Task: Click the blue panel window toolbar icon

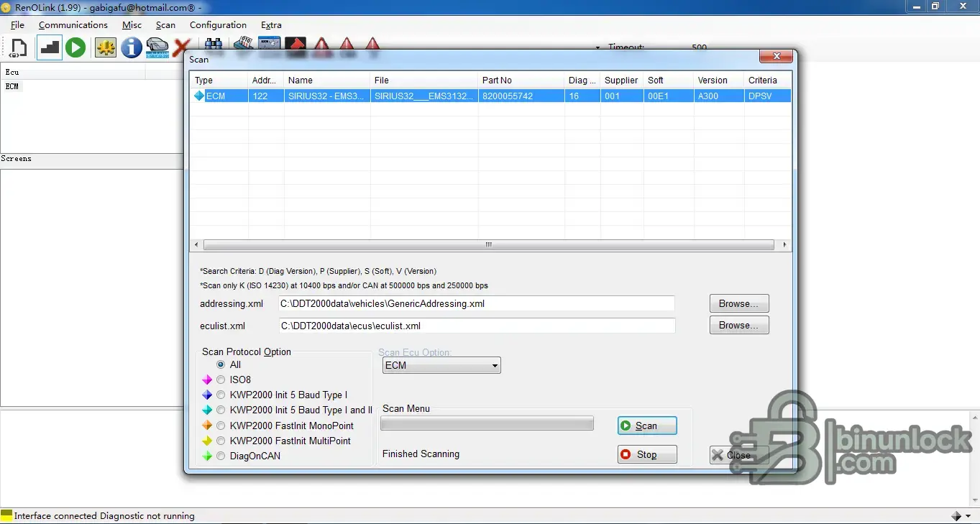Action: pos(270,45)
